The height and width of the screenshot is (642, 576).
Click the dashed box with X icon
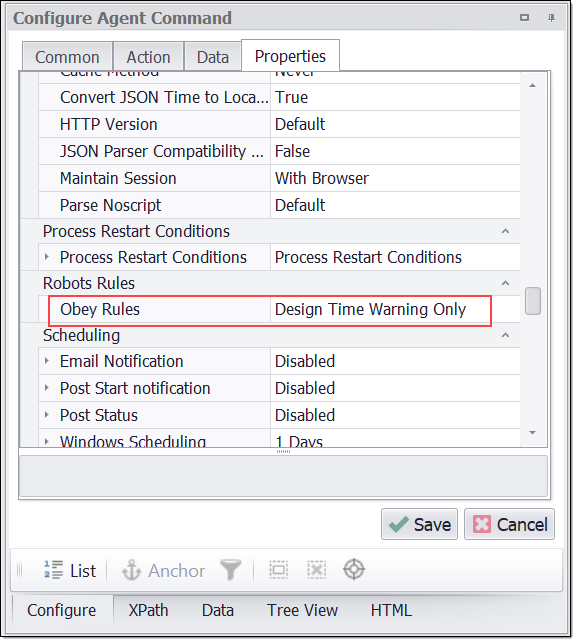316,570
